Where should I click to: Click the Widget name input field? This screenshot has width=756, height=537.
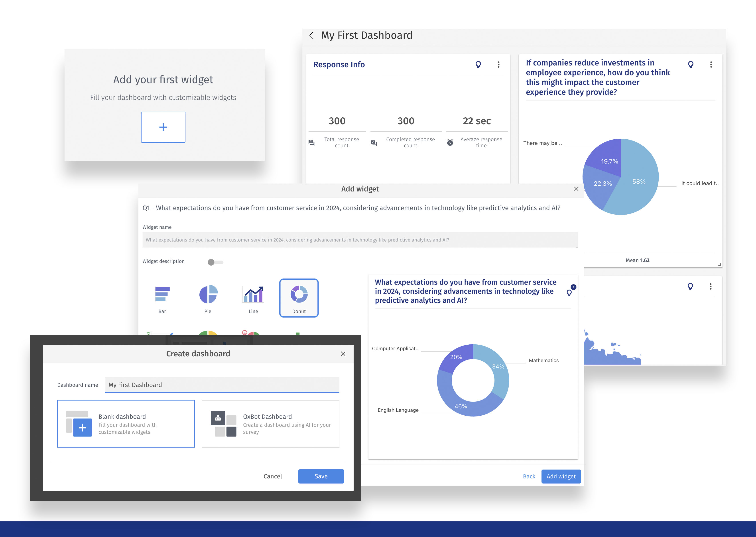[360, 240]
